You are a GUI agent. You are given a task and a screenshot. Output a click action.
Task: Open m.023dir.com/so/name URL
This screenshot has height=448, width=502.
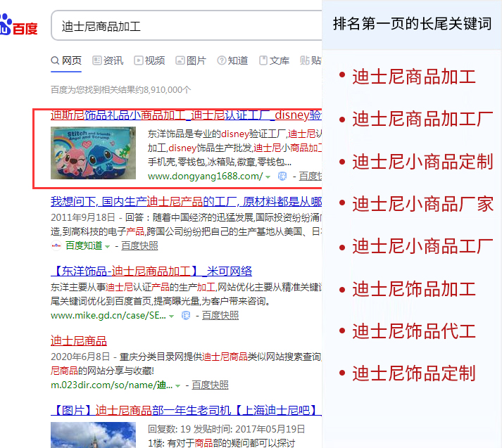(112, 385)
